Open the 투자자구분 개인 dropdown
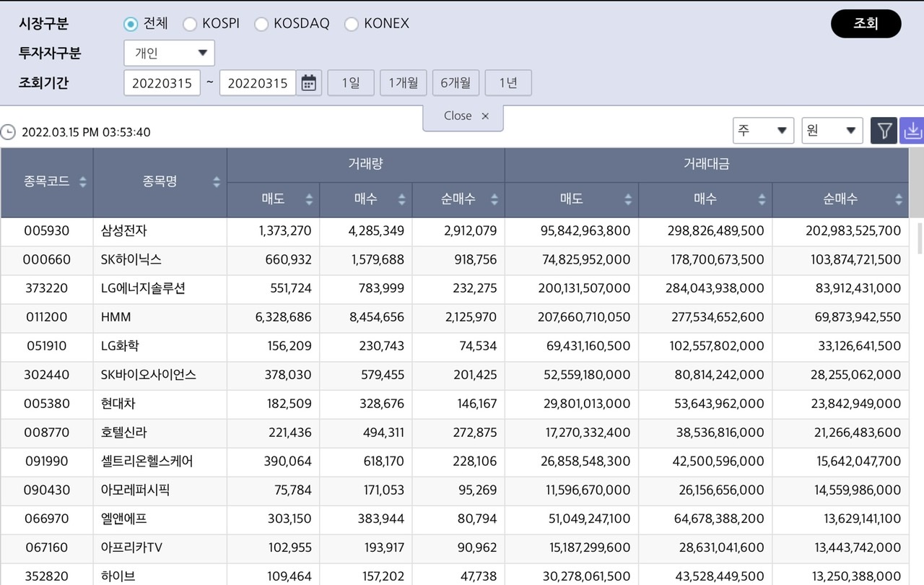The image size is (924, 585). click(170, 53)
